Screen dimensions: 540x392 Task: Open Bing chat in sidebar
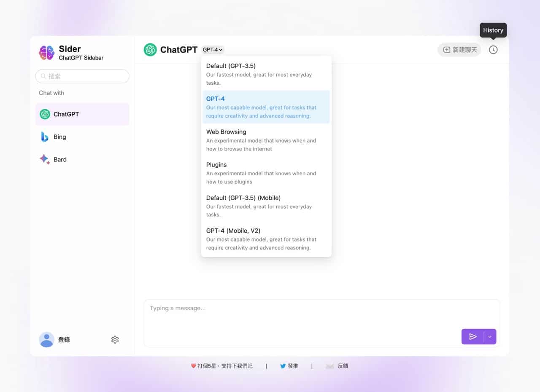pyautogui.click(x=82, y=137)
